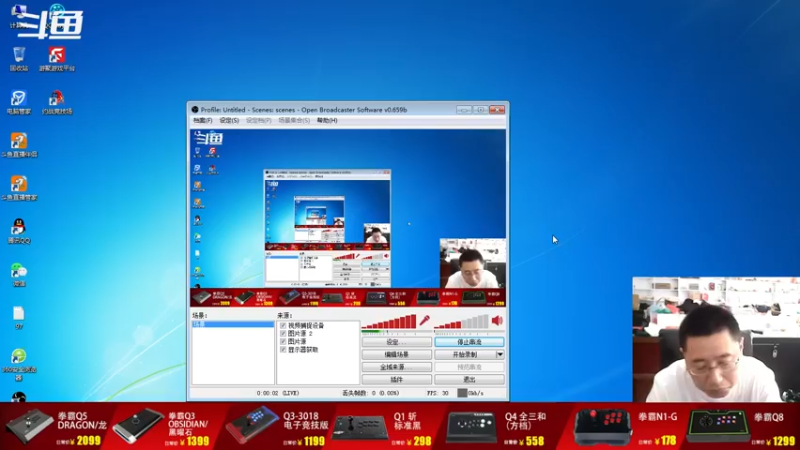Click the Q3-3018 电子竞技版 ¥1199 product

point(277,427)
